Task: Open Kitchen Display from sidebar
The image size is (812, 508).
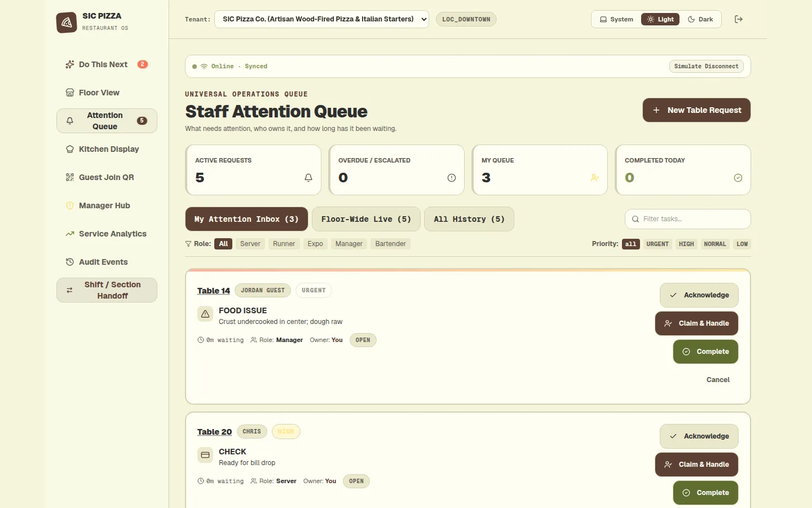Action: [x=107, y=149]
